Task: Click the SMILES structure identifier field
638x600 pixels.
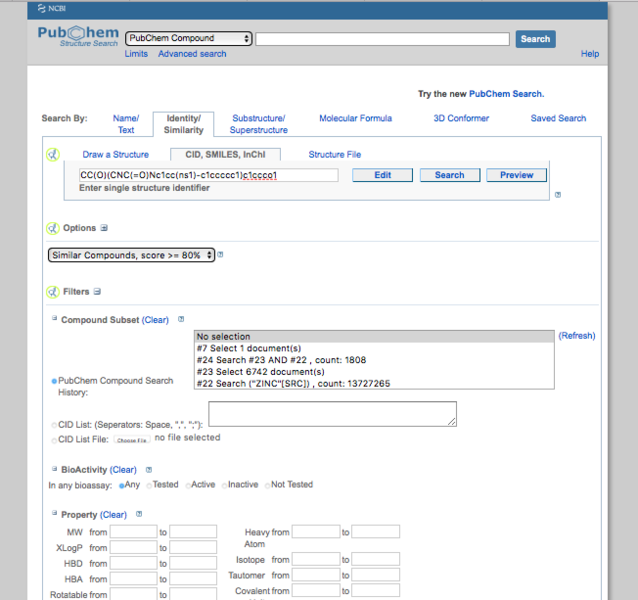Action: tap(208, 175)
